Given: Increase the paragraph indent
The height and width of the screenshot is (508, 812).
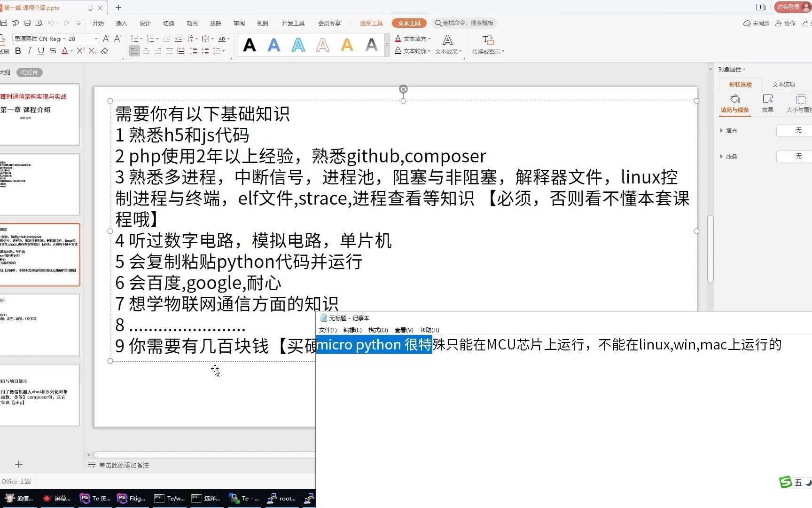Looking at the screenshot, I should [x=178, y=39].
